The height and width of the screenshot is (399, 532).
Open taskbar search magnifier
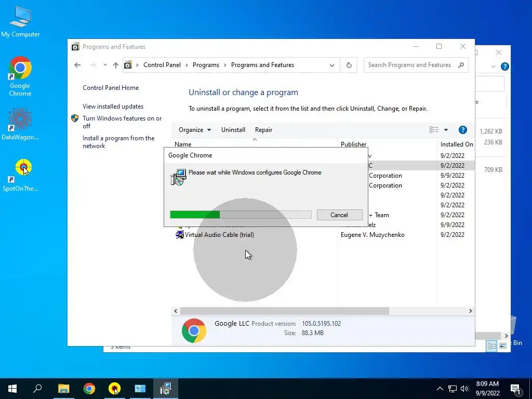37,389
